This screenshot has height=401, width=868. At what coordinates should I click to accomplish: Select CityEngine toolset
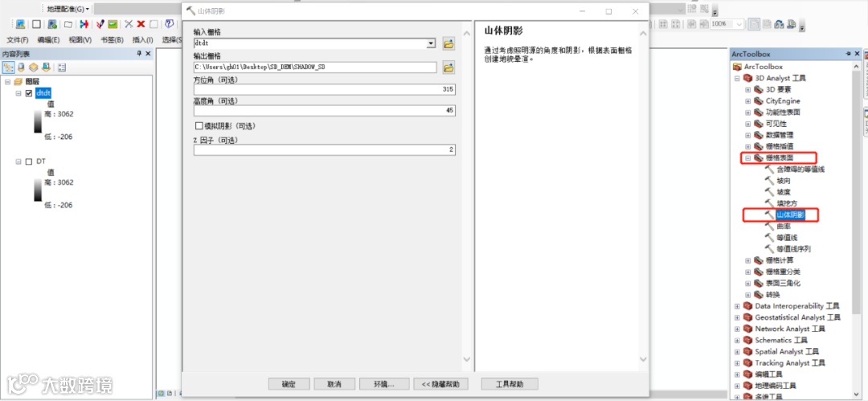783,100
